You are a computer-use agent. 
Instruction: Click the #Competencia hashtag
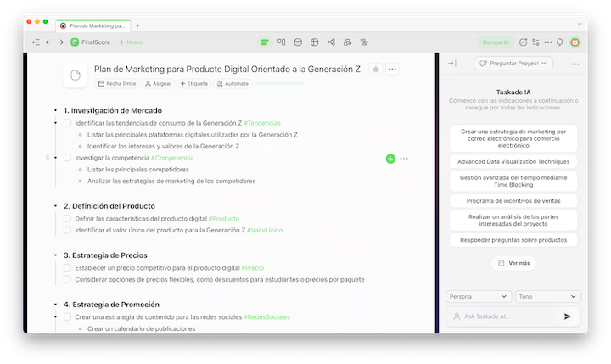coord(172,158)
